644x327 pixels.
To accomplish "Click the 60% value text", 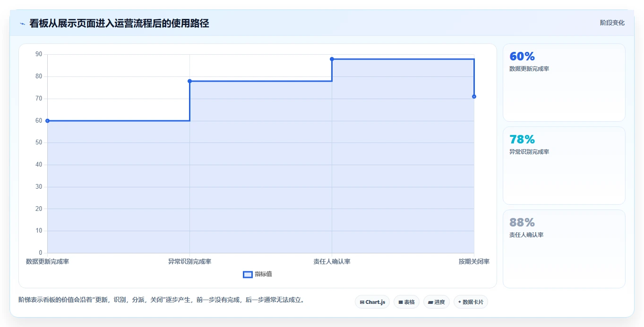I will (x=522, y=57).
